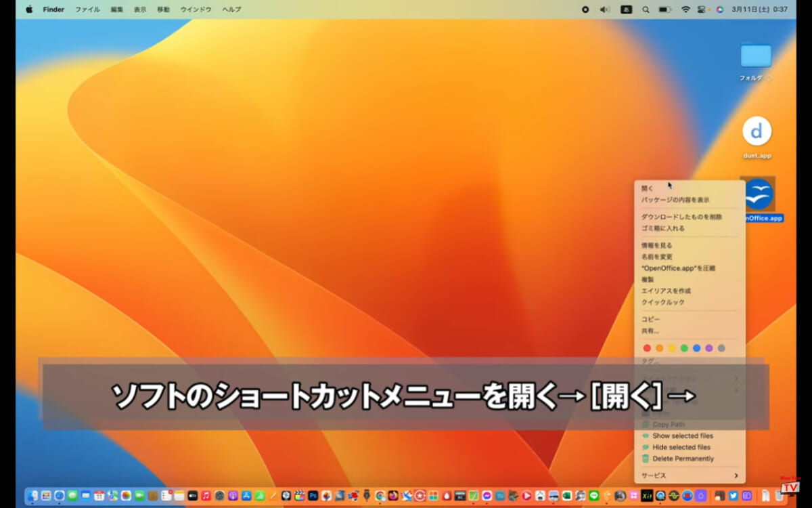
Task: Open FaceTime from the Dock
Action: (x=139, y=496)
